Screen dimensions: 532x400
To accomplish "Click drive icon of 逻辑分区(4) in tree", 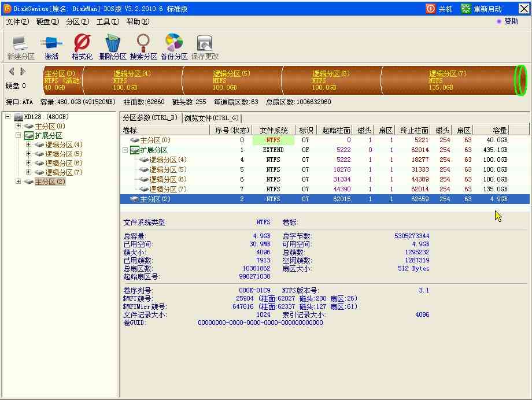I will [x=39, y=145].
